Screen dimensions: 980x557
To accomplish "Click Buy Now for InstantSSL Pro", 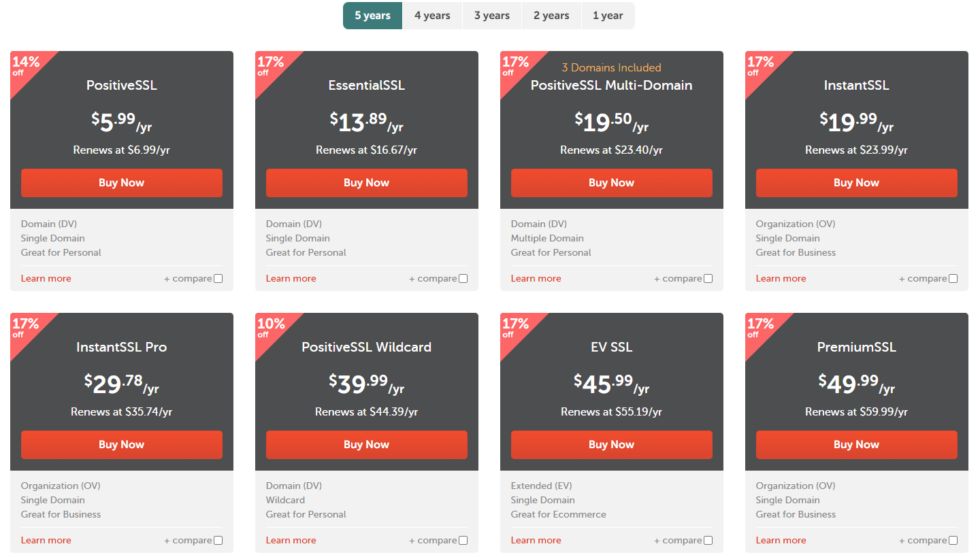I will point(122,445).
